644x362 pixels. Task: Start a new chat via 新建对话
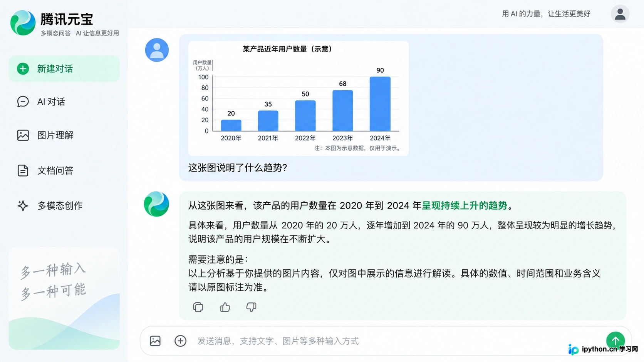[64, 69]
